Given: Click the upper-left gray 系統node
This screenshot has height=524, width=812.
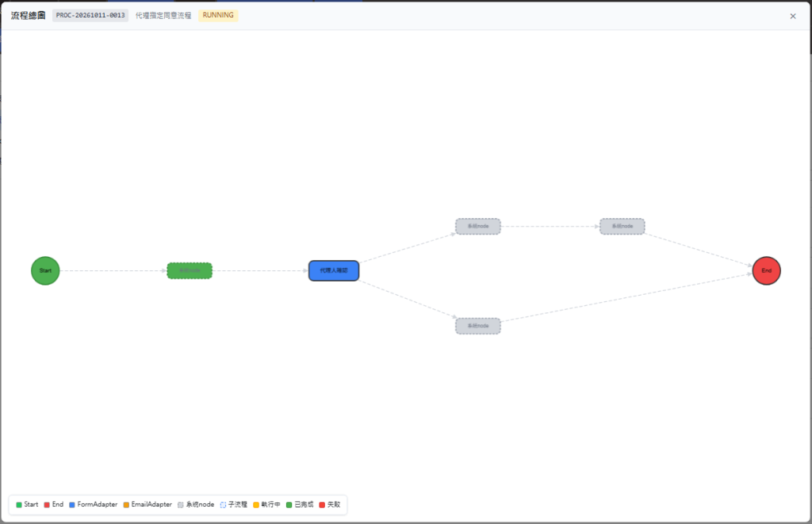Looking at the screenshot, I should coord(478,226).
